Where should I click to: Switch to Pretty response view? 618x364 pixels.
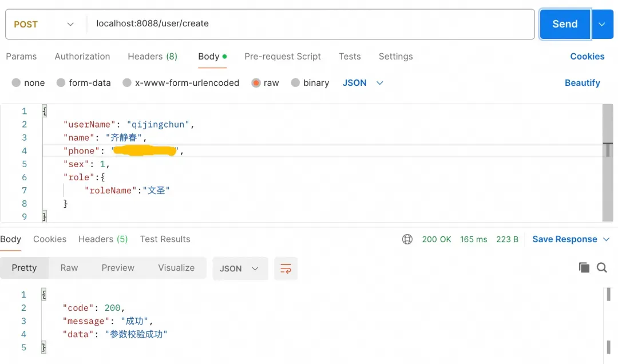(x=24, y=268)
